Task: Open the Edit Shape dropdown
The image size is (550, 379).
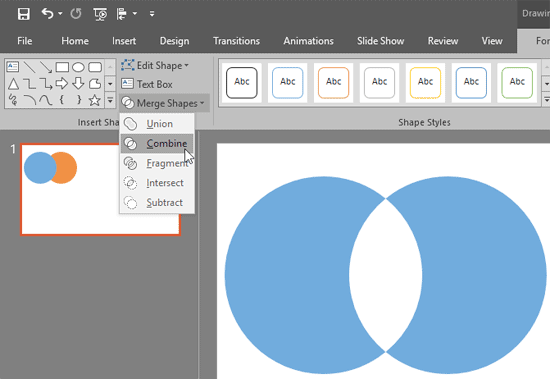Action: tap(155, 66)
